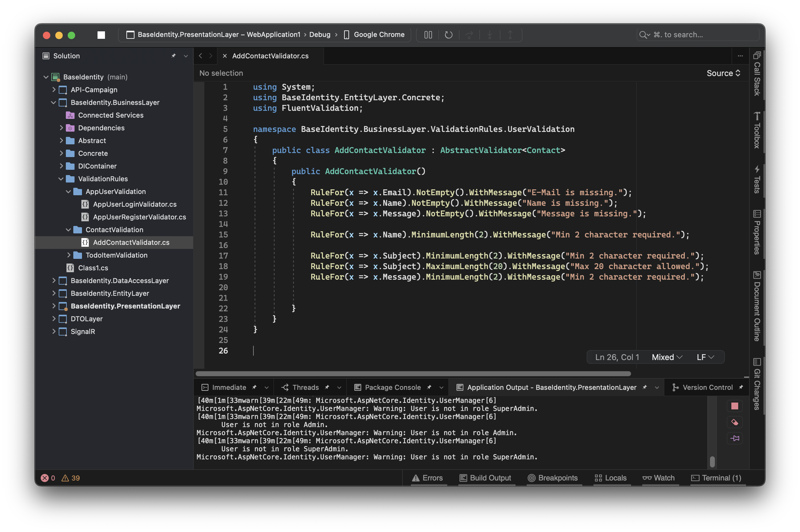Open Class1.cs file
The height and width of the screenshot is (532, 800).
(93, 268)
